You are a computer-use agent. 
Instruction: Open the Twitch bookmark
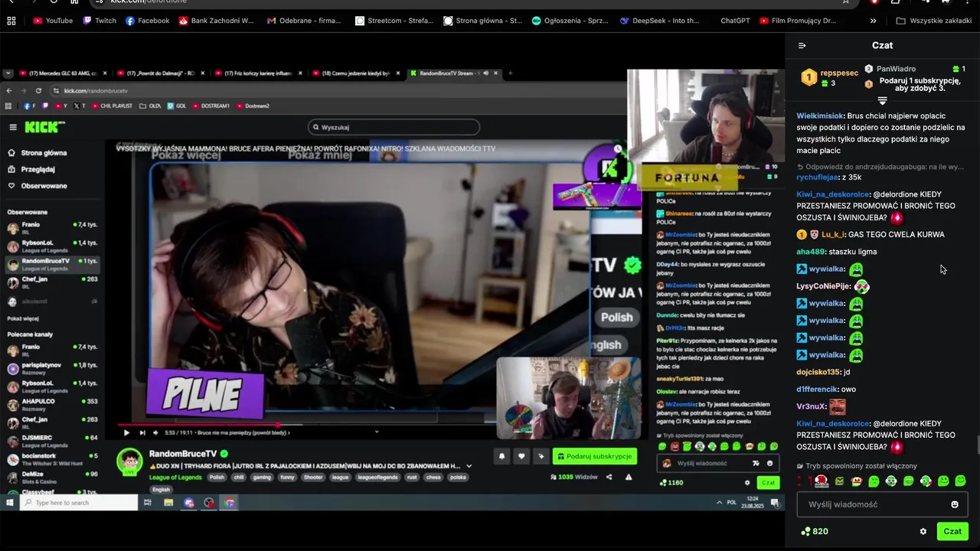100,21
